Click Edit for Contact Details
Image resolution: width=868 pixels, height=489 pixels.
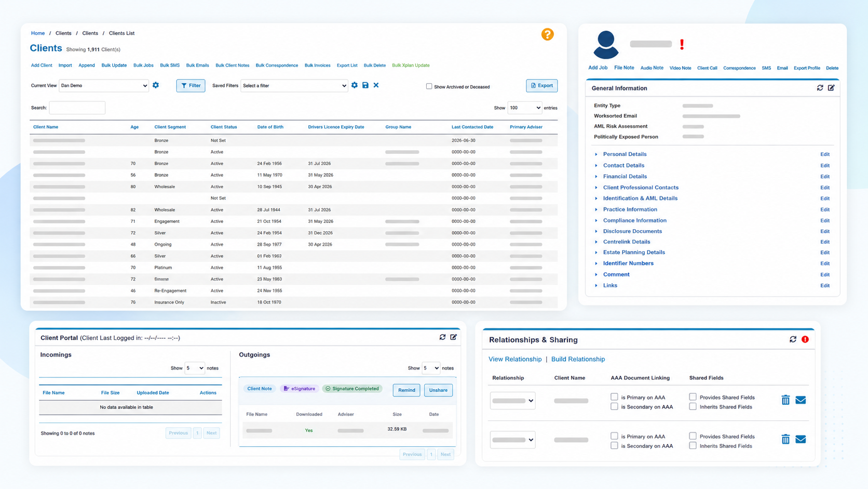click(825, 166)
